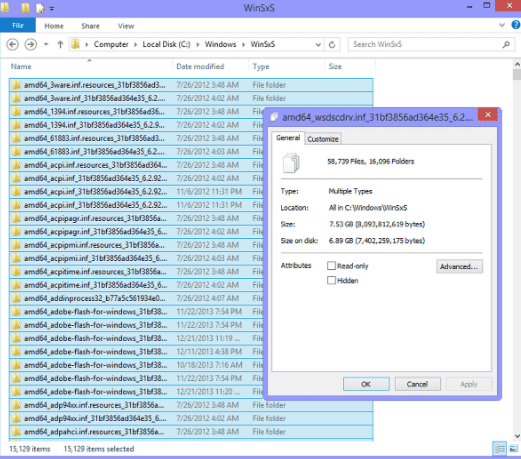Image resolution: width=521 pixels, height=459 pixels.
Task: Select adobe-flash folder dated 12/11/2013 4:38 PM
Action: (136, 352)
